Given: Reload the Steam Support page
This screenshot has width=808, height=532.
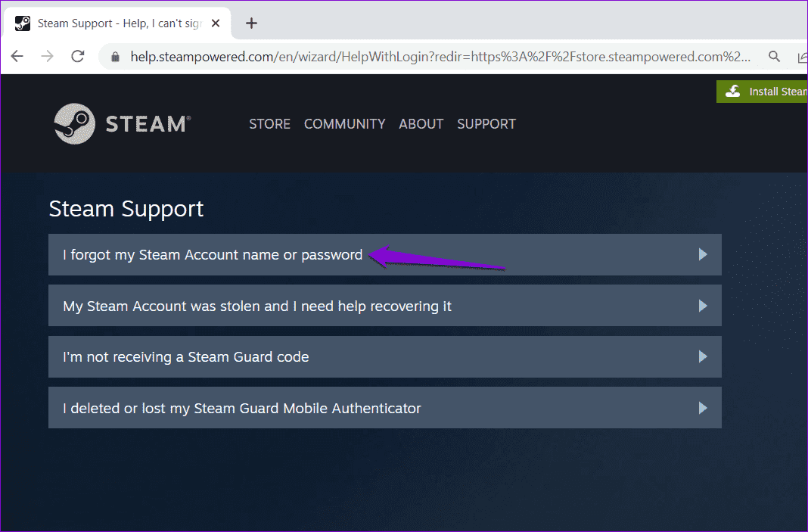Looking at the screenshot, I should click(x=78, y=56).
